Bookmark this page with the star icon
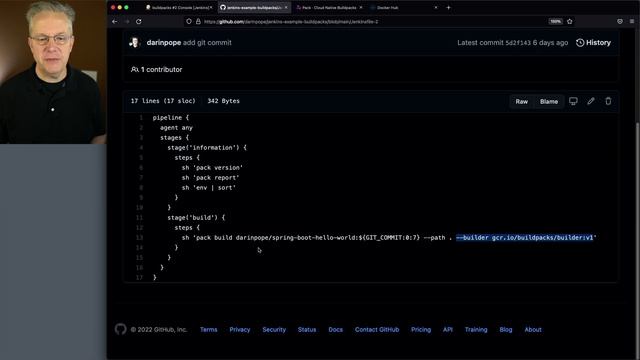This screenshot has height=360, width=640. click(x=570, y=21)
